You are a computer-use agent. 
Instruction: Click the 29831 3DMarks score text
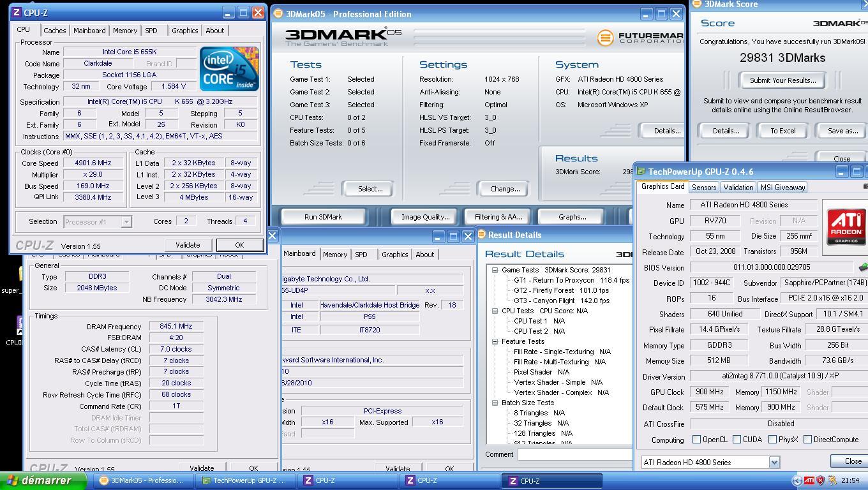(782, 57)
